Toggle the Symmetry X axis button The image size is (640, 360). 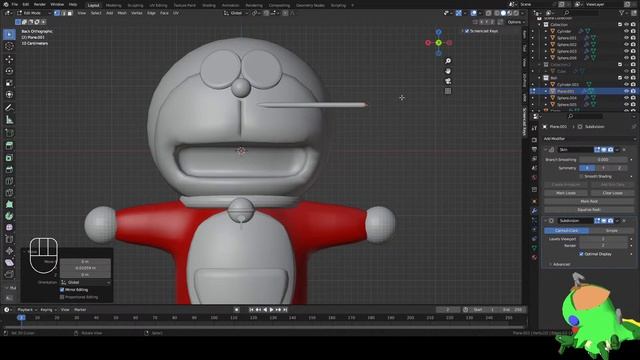(587, 168)
